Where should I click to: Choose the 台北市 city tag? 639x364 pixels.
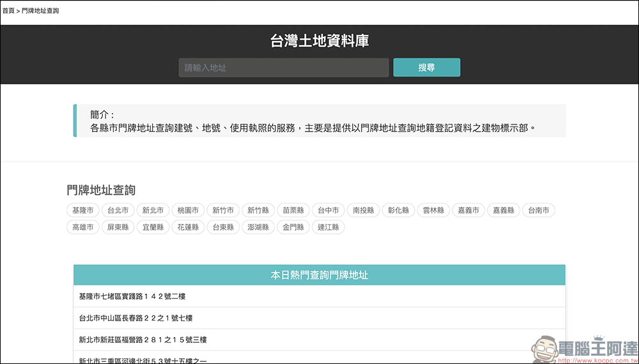(118, 210)
